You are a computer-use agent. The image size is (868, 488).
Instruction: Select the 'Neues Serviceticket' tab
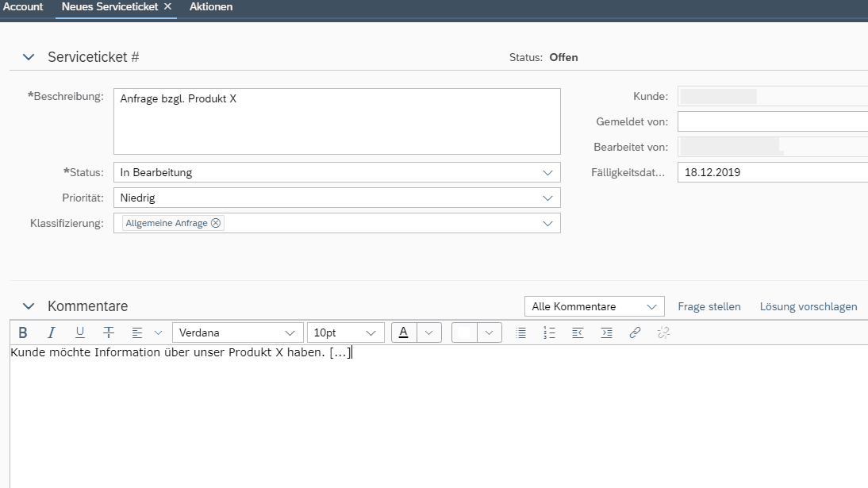(109, 7)
